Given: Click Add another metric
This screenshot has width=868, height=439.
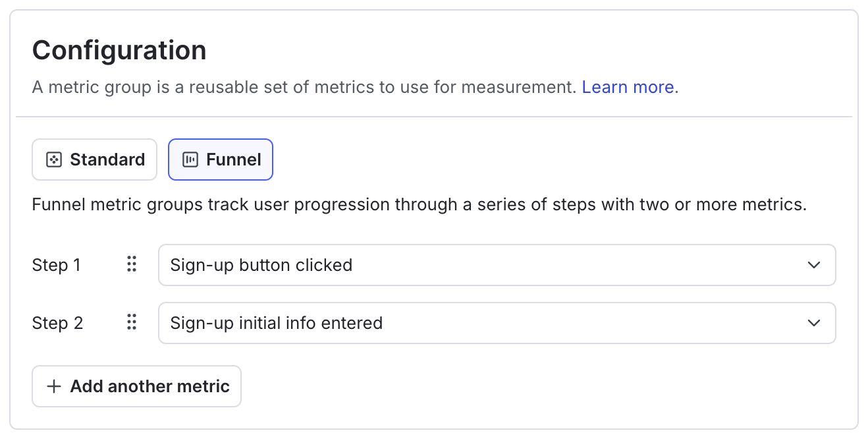Looking at the screenshot, I should (x=136, y=386).
